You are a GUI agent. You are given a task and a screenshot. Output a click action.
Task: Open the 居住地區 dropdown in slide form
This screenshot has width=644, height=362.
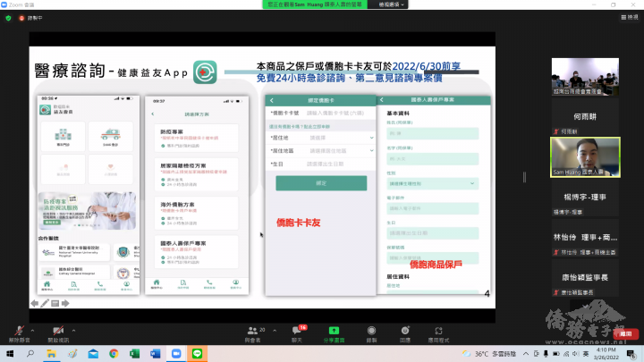321,151
